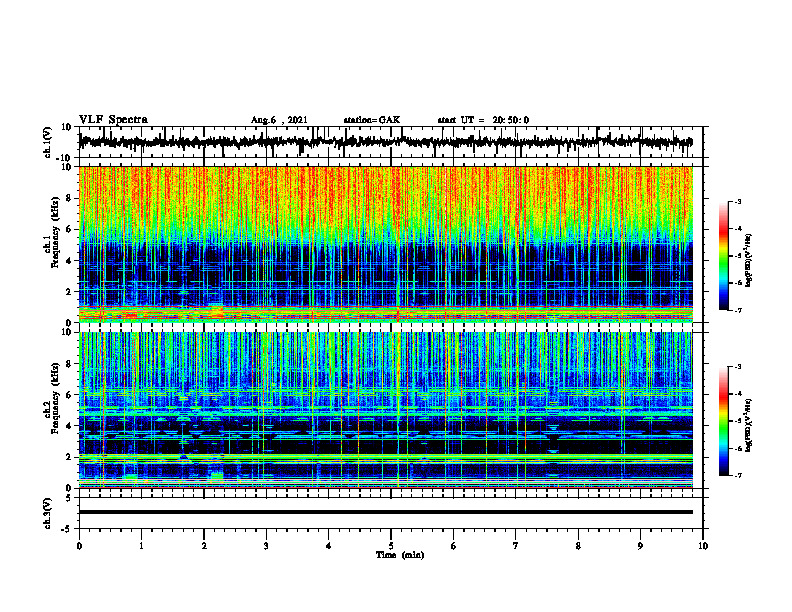
Task: Click the ch.1 "Frequency (kHz)" axis label
Action: [x=53, y=232]
